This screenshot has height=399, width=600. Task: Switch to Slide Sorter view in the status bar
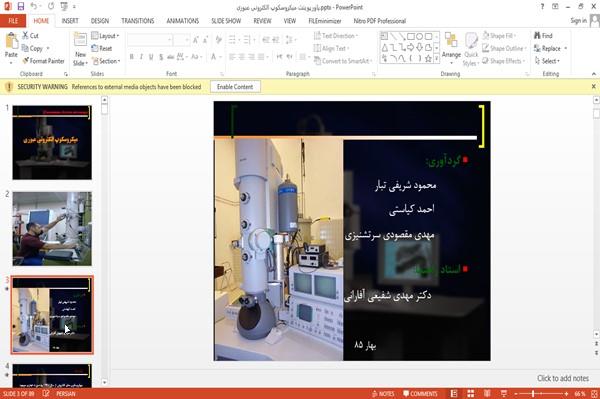coord(471,394)
